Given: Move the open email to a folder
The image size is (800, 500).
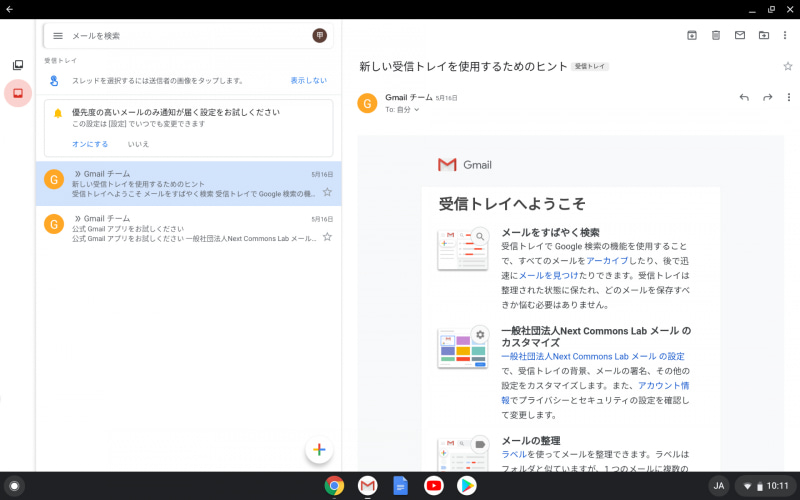Looking at the screenshot, I should 764,35.
